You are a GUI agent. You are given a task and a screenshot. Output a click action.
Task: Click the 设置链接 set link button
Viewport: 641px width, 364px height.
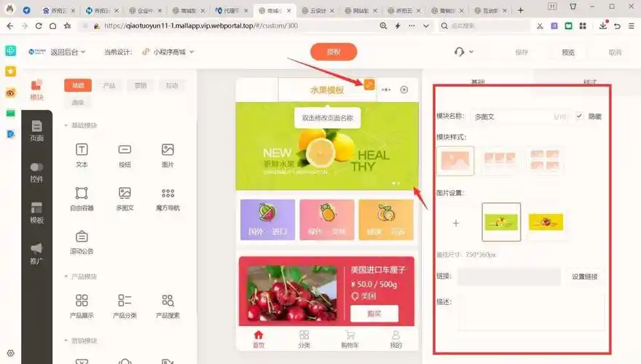(585, 277)
